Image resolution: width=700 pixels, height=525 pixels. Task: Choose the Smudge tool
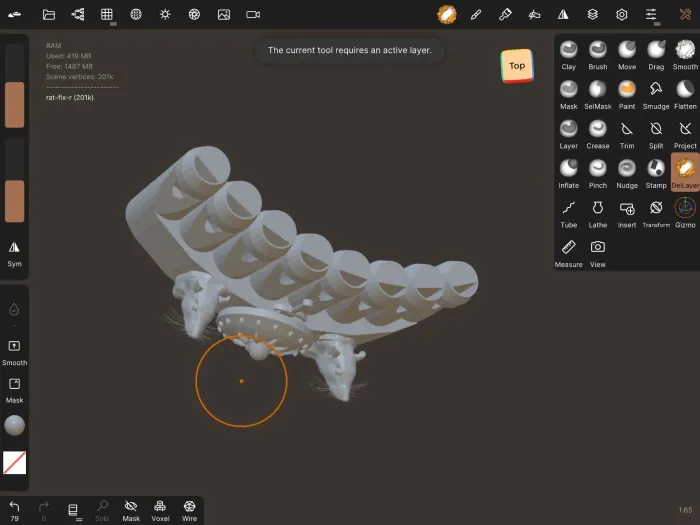(x=656, y=94)
